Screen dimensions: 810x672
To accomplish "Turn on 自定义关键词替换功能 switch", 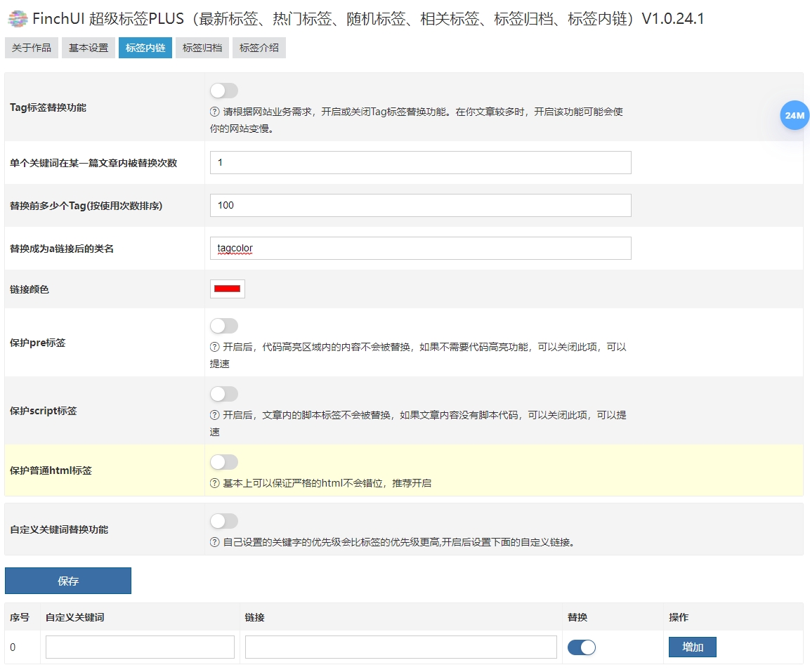I will click(x=223, y=520).
